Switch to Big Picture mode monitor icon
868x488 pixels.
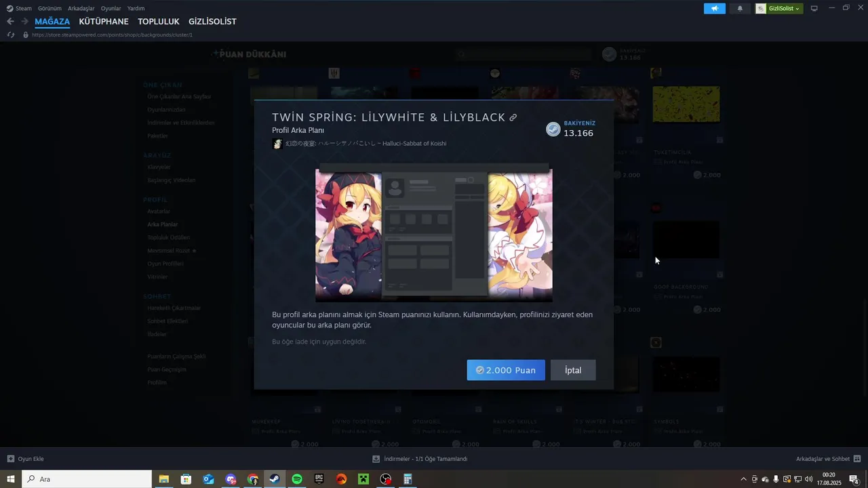click(x=814, y=8)
